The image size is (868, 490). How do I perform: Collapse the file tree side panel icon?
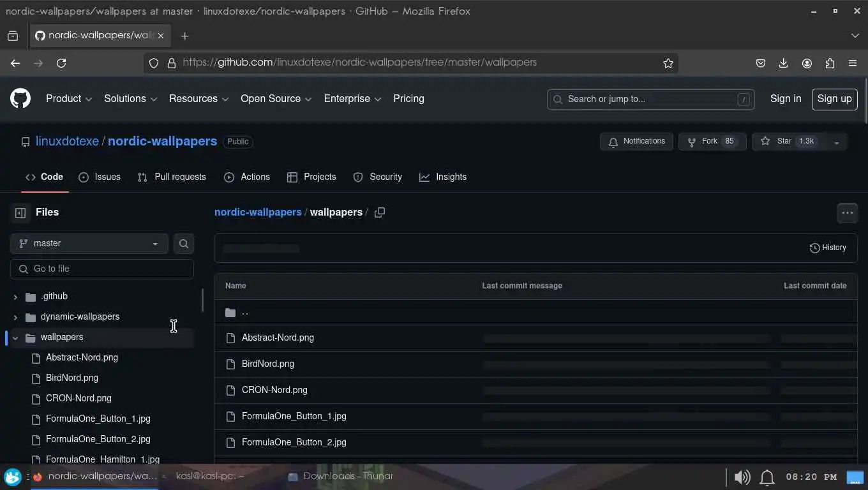(20, 212)
